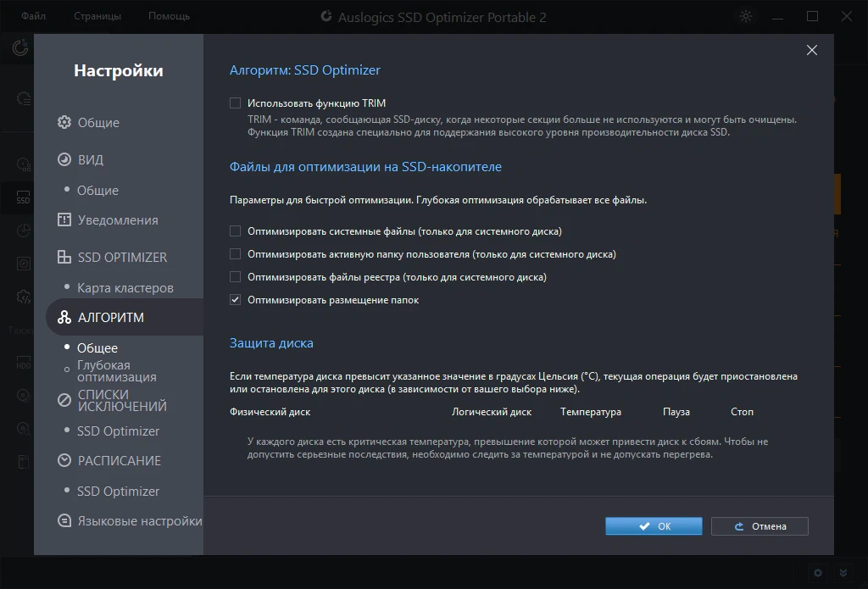
Task: Click the АЛГОРИТМ section icon
Action: [x=64, y=317]
